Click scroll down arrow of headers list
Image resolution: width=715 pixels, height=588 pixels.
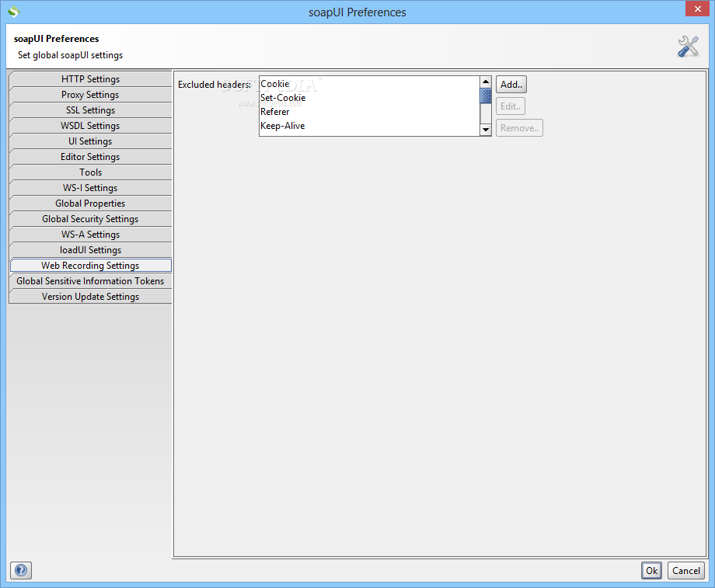[486, 130]
